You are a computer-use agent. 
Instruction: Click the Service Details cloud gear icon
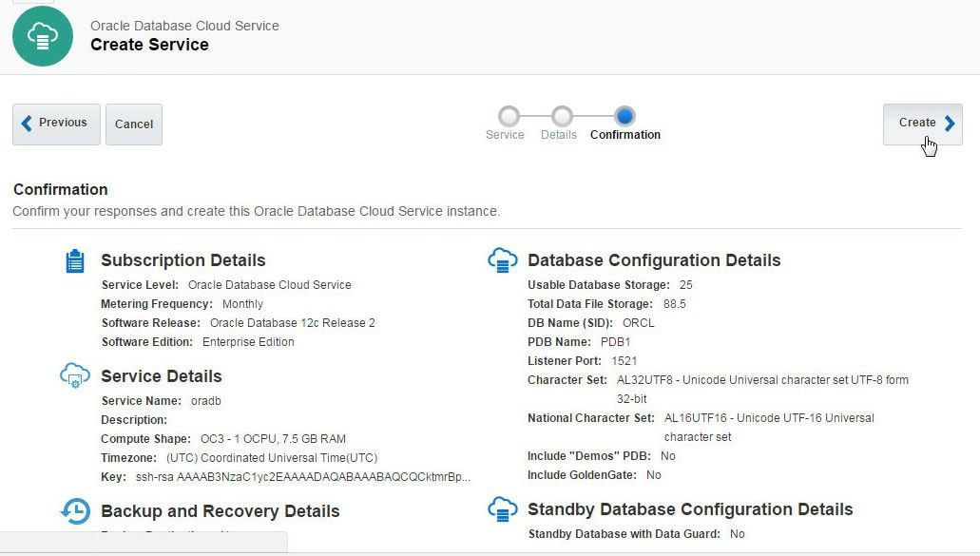point(75,375)
